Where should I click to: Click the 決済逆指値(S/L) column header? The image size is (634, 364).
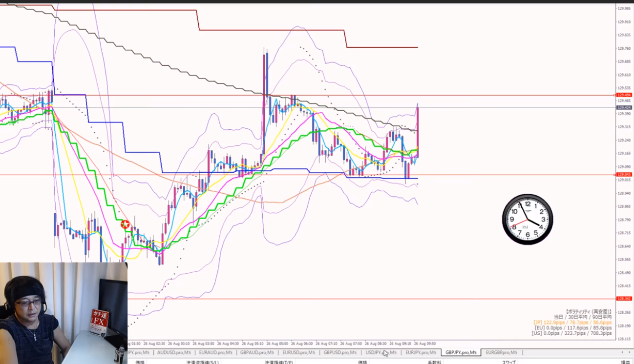[x=202, y=362]
